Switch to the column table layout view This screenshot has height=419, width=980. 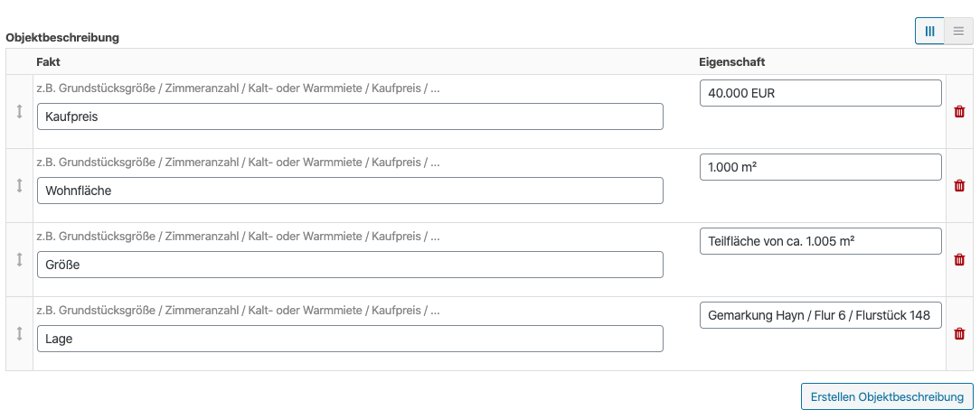point(929,32)
